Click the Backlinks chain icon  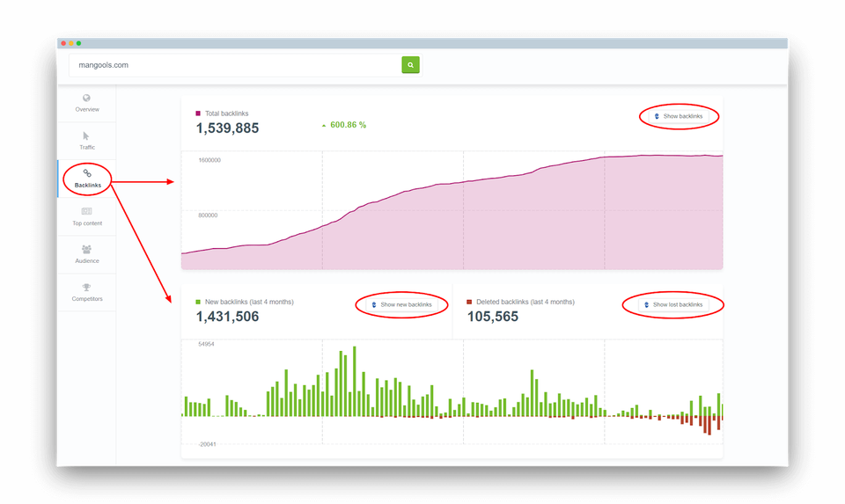(87, 174)
